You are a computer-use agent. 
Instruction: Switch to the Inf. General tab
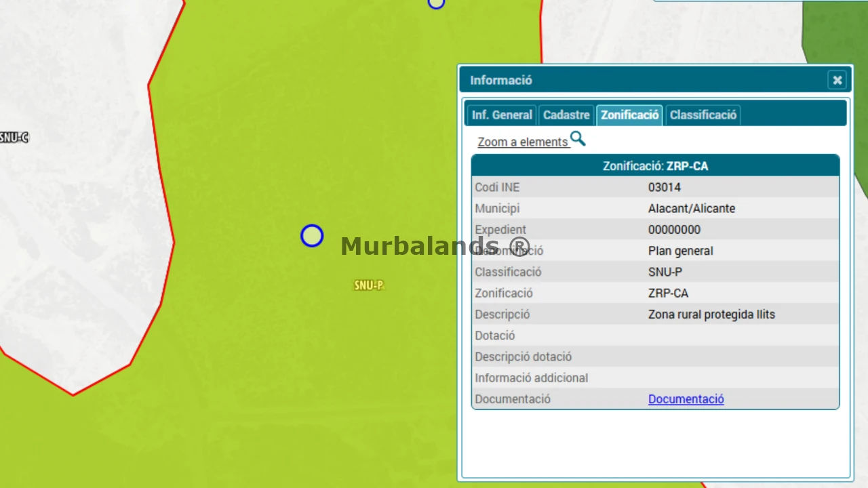(x=502, y=115)
